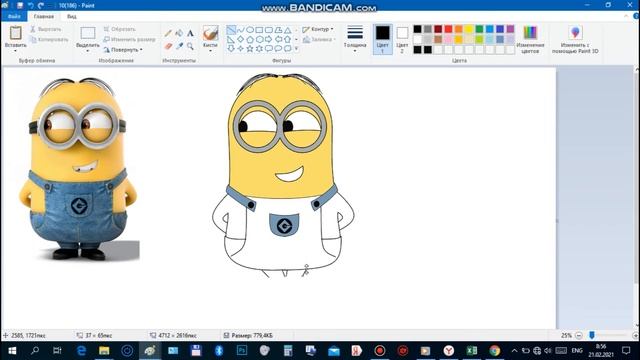Viewport: 640px width, 360px height.
Task: Select the Line shape
Action: coord(231,30)
